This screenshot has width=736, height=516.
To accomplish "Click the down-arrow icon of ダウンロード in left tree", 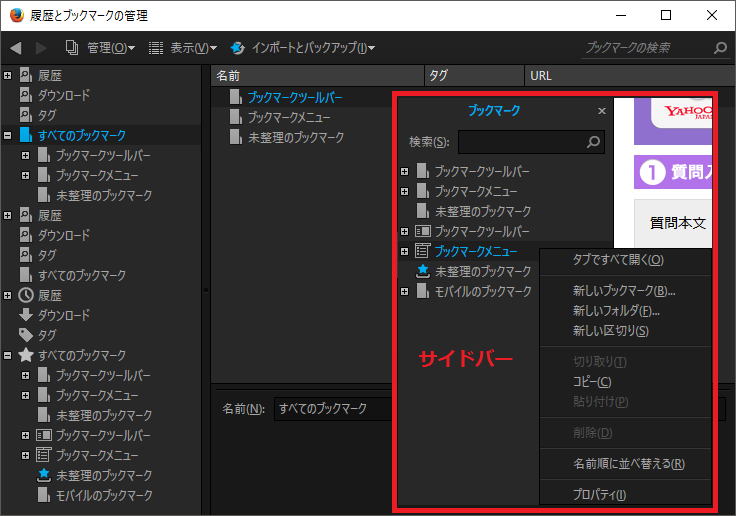I will 26,315.
